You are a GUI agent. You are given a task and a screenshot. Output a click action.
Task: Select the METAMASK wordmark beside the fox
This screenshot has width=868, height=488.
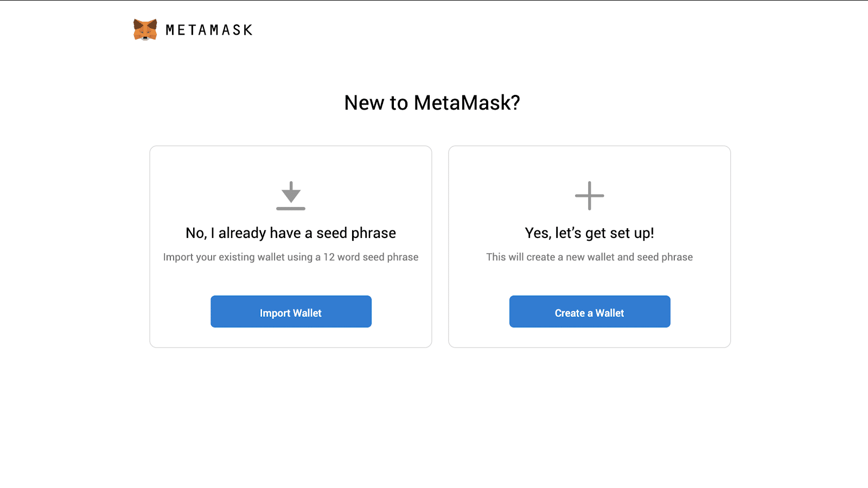coord(209,30)
